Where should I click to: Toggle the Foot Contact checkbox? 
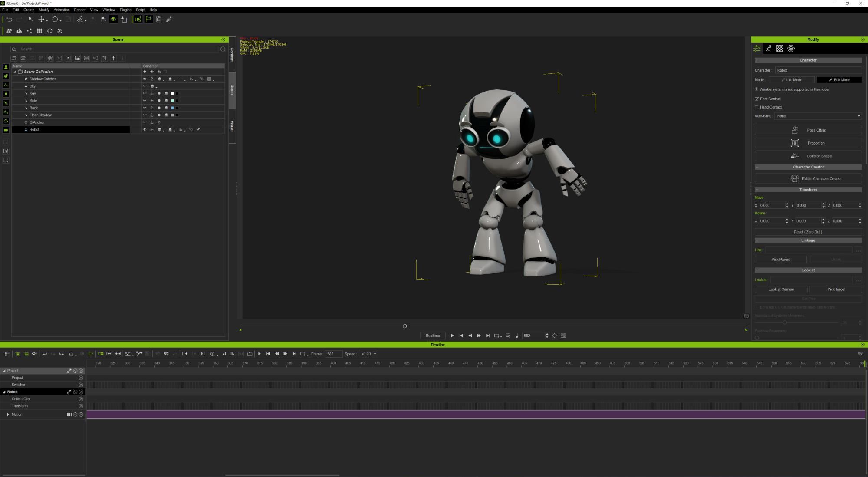click(x=756, y=99)
